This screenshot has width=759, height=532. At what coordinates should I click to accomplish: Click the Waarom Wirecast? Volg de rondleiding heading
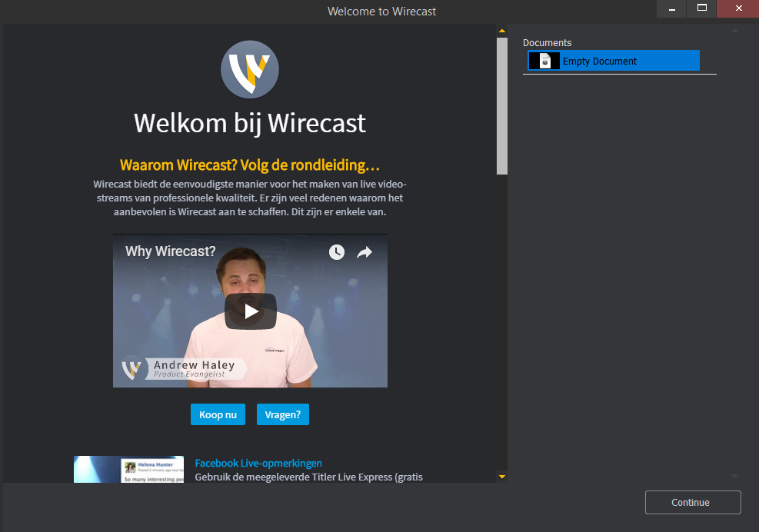[250, 165]
